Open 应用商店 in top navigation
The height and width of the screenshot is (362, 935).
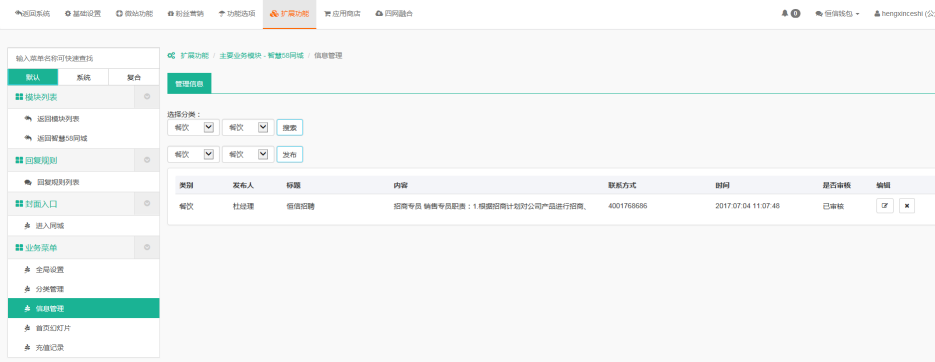[342, 13]
